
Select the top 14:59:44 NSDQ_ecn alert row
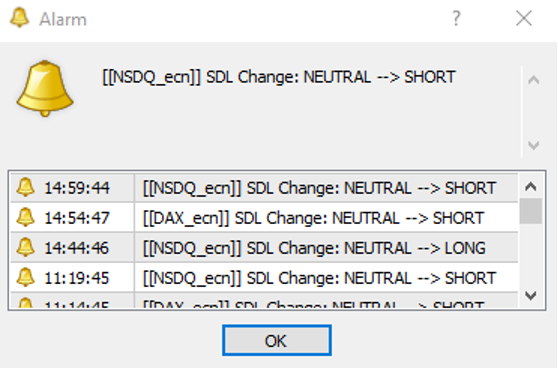click(x=264, y=188)
